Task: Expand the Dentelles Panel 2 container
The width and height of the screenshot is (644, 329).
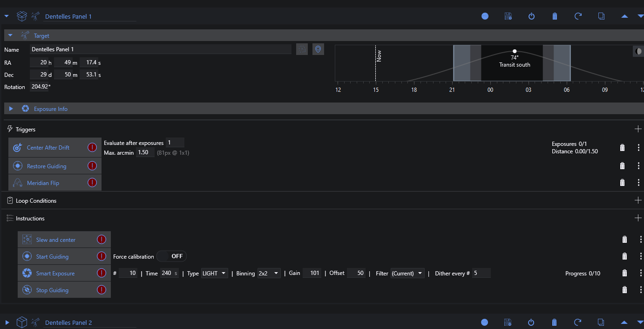Action: [x=7, y=322]
